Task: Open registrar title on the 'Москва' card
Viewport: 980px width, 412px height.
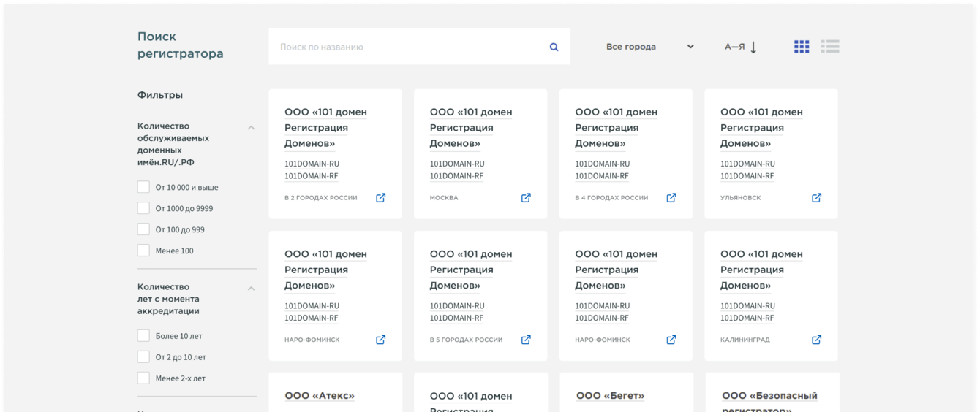Action: click(x=471, y=128)
